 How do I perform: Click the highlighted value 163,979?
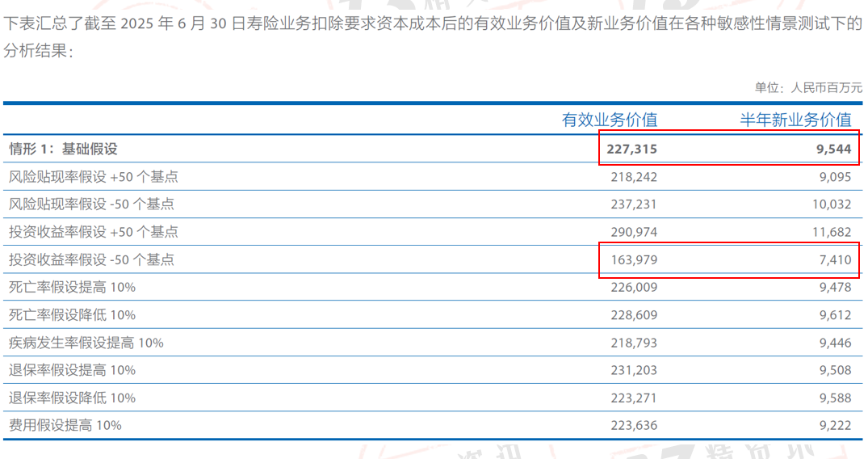click(634, 259)
